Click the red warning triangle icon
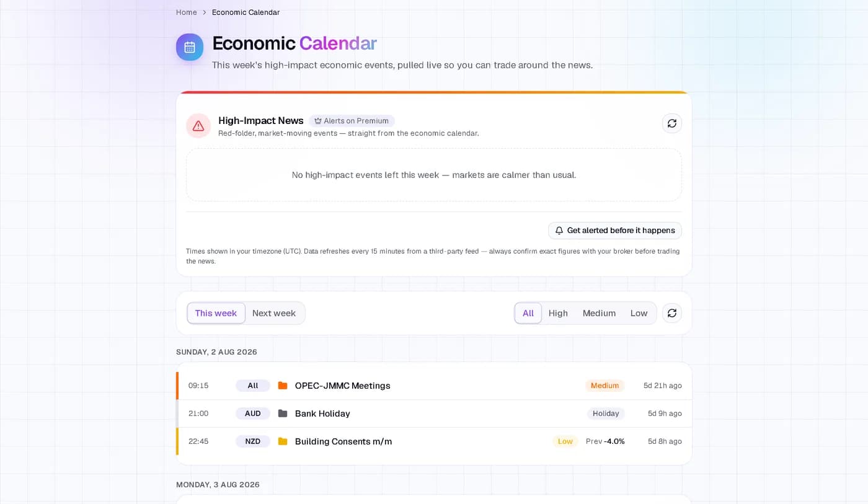 198,126
